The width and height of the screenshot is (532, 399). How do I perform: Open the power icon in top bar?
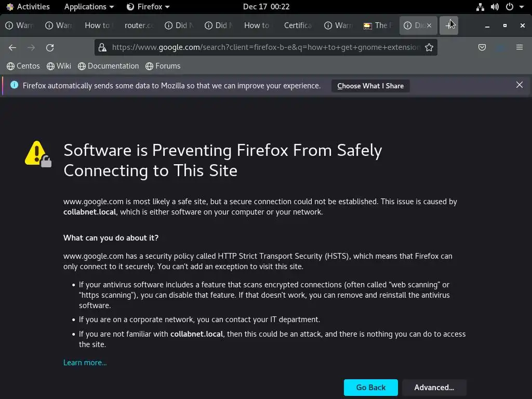(x=509, y=7)
